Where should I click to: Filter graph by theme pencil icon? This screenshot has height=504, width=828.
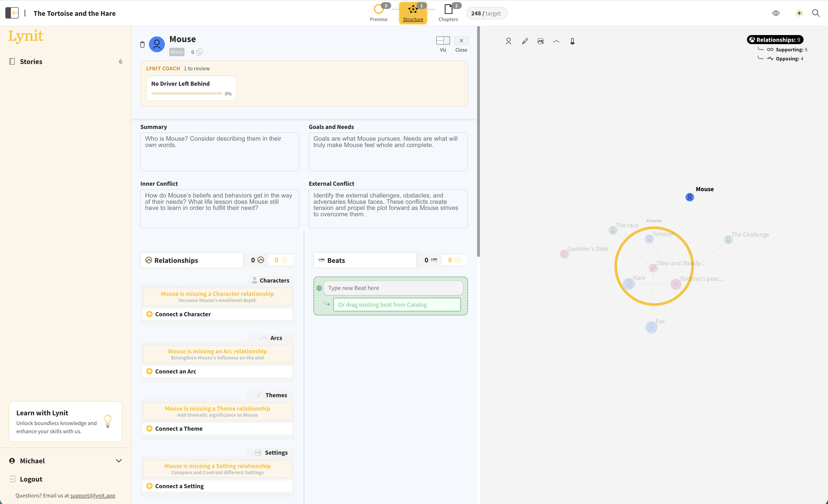tap(524, 41)
